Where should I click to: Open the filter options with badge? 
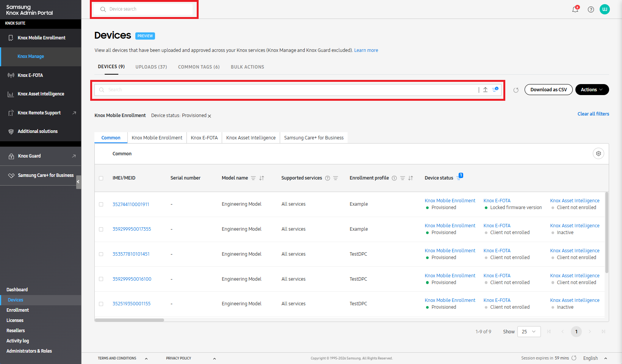[x=495, y=89]
